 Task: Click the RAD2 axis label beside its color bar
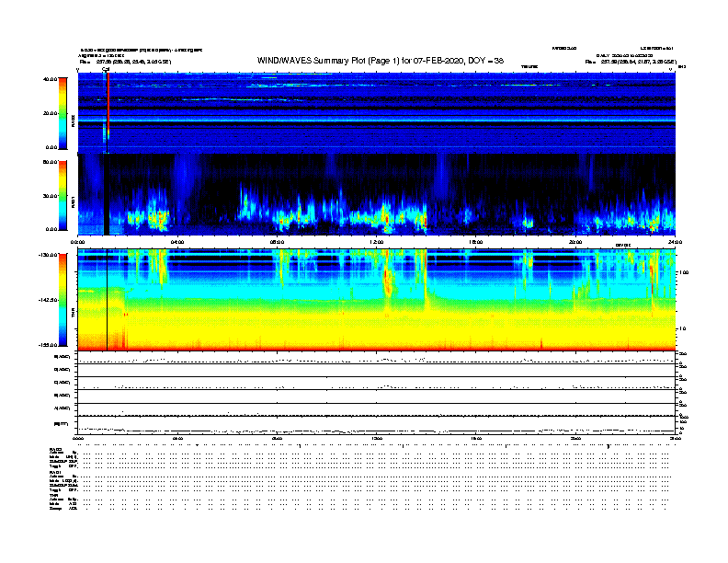point(73,121)
